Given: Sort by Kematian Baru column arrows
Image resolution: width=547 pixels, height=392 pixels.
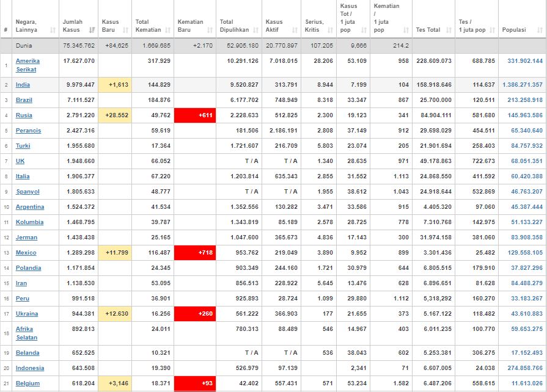Looking at the screenshot, I should (210, 30).
